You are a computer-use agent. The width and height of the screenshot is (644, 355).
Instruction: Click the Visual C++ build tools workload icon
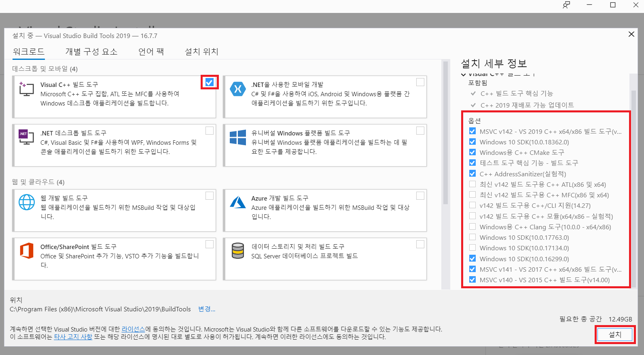click(26, 89)
